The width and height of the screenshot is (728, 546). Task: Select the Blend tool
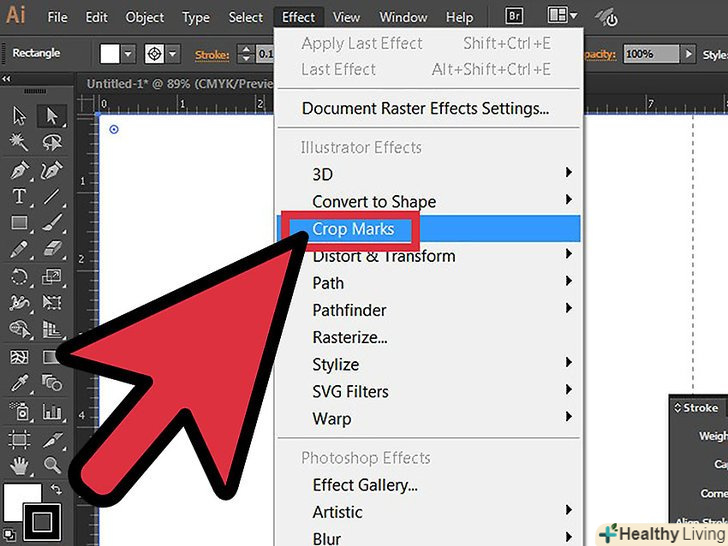(x=52, y=384)
